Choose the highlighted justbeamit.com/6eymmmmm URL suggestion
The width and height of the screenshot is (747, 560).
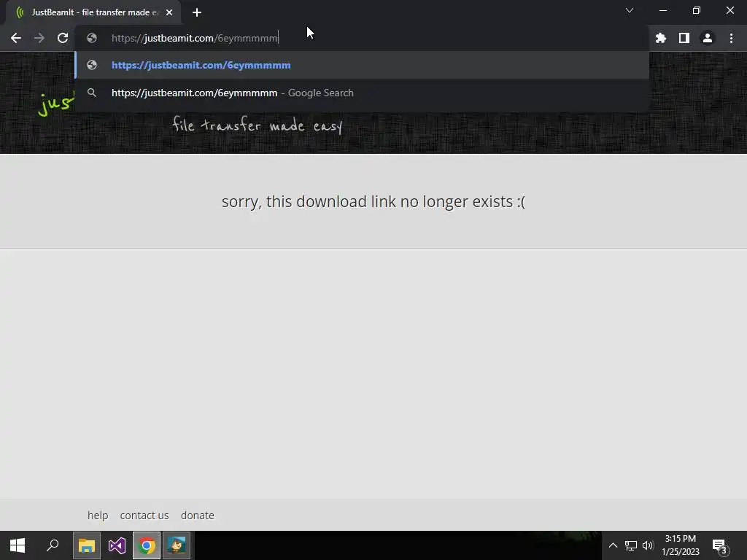coord(362,65)
